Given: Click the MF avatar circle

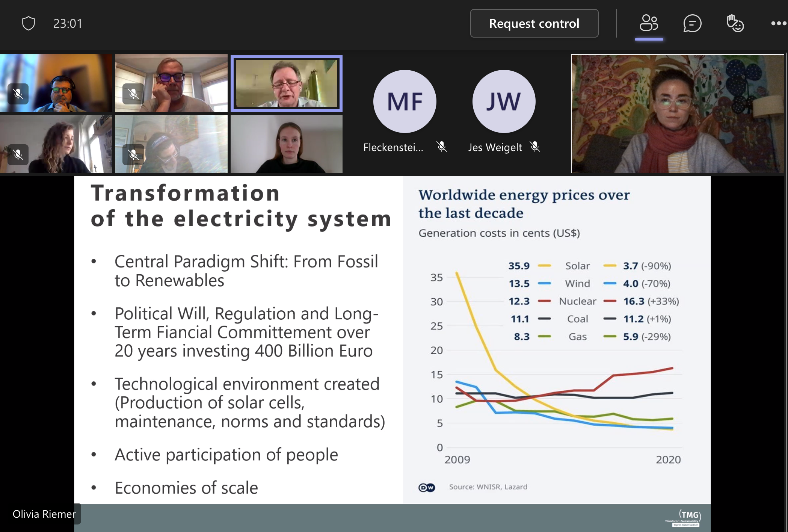Looking at the screenshot, I should (405, 101).
